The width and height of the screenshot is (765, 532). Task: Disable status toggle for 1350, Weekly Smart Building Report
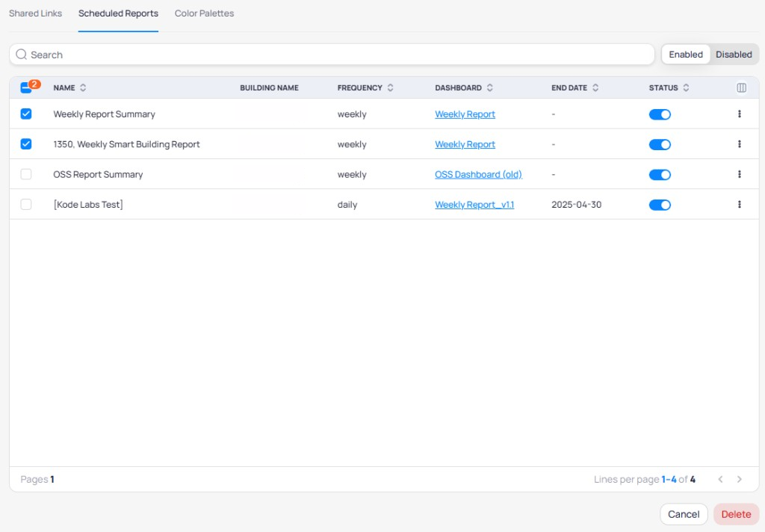(x=660, y=144)
